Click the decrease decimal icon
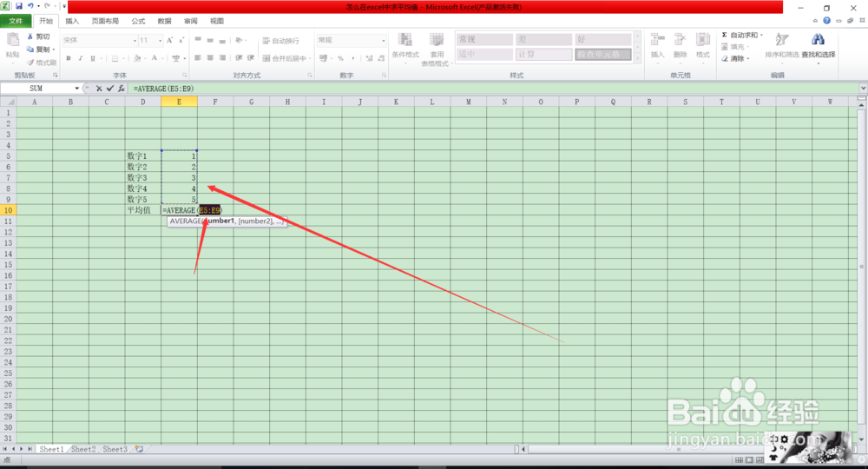The height and width of the screenshot is (469, 868). (x=381, y=58)
